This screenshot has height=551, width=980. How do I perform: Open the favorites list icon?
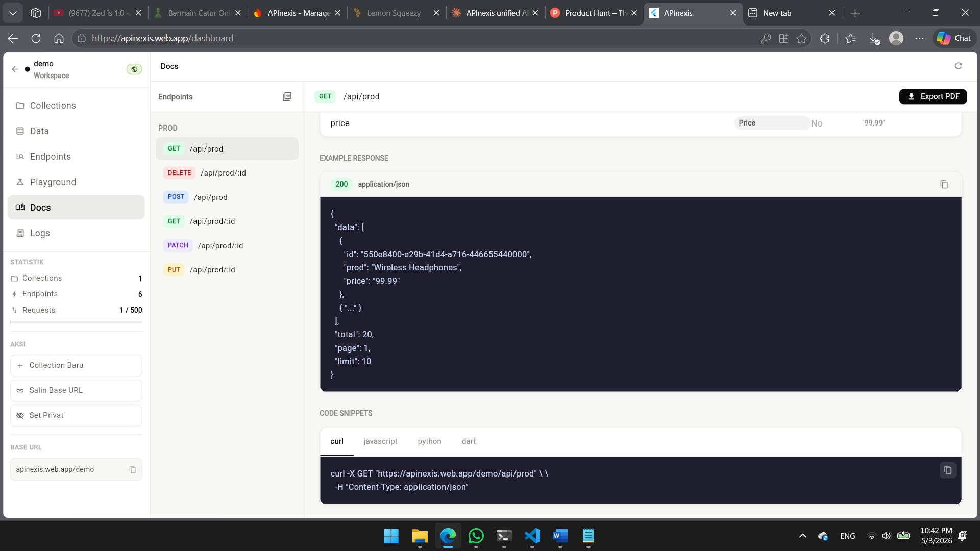(x=850, y=38)
